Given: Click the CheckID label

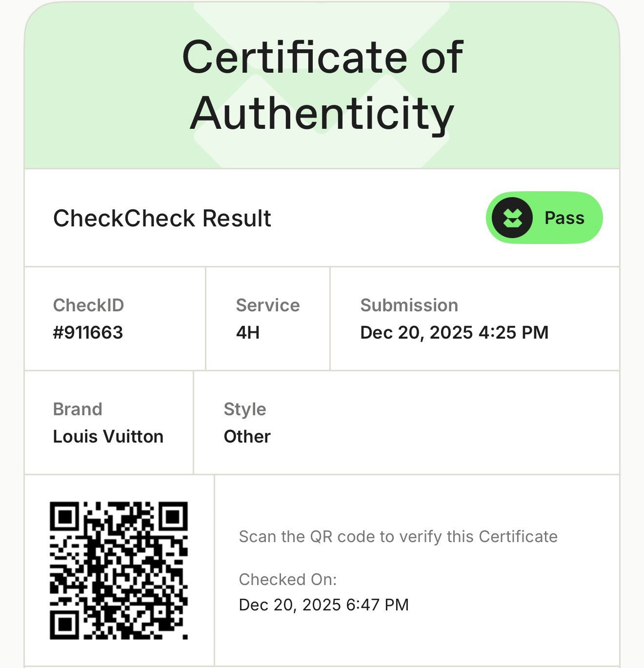Looking at the screenshot, I should pos(88,305).
